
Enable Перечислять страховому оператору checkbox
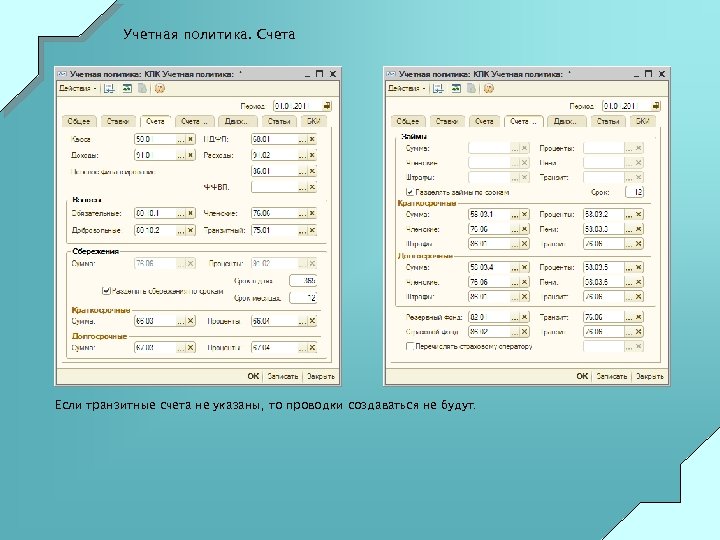click(x=410, y=346)
